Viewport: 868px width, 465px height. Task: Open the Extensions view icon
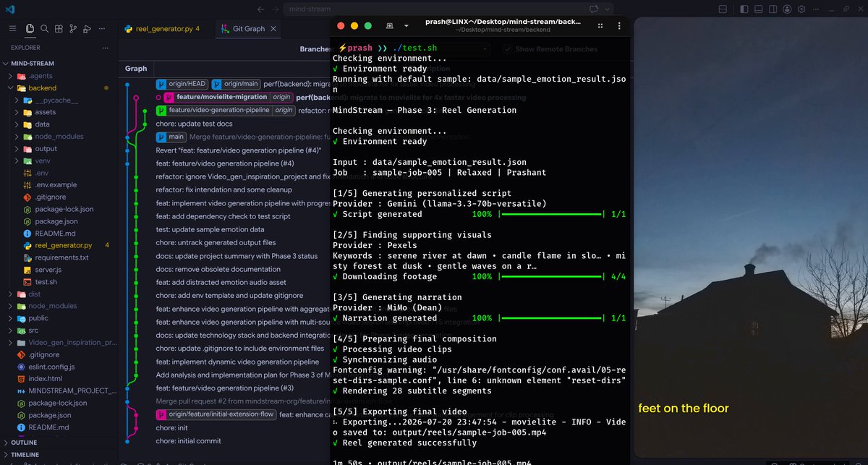pos(59,29)
